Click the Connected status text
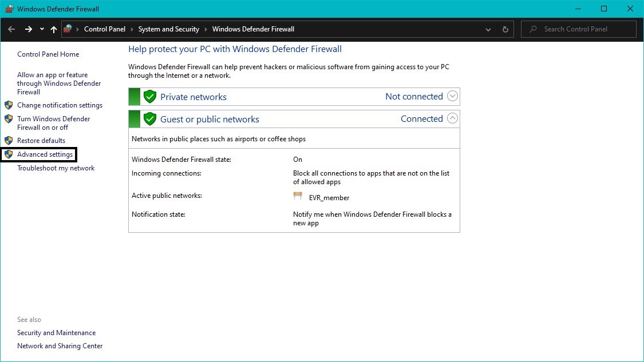Viewport: 644px width, 362px height. [x=422, y=118]
